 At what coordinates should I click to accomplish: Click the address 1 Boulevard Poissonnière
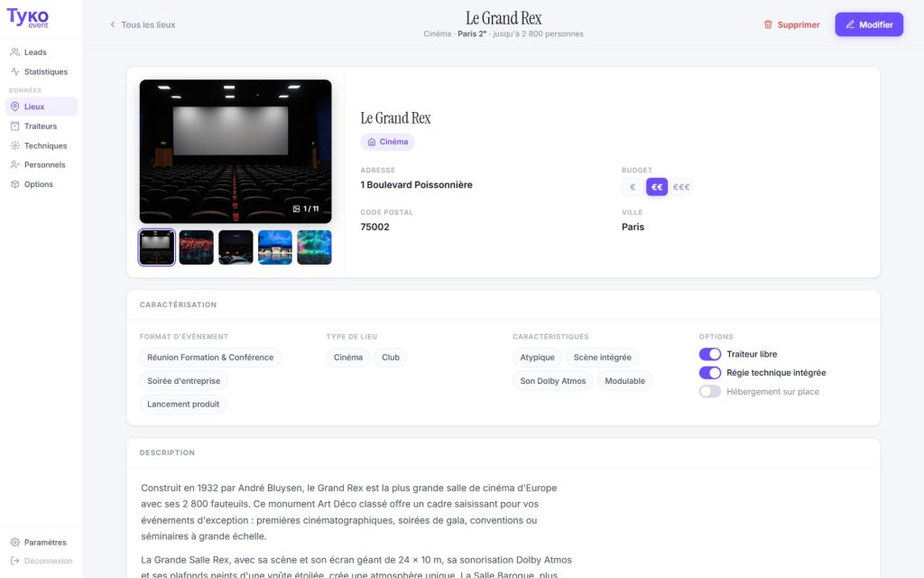pos(417,184)
